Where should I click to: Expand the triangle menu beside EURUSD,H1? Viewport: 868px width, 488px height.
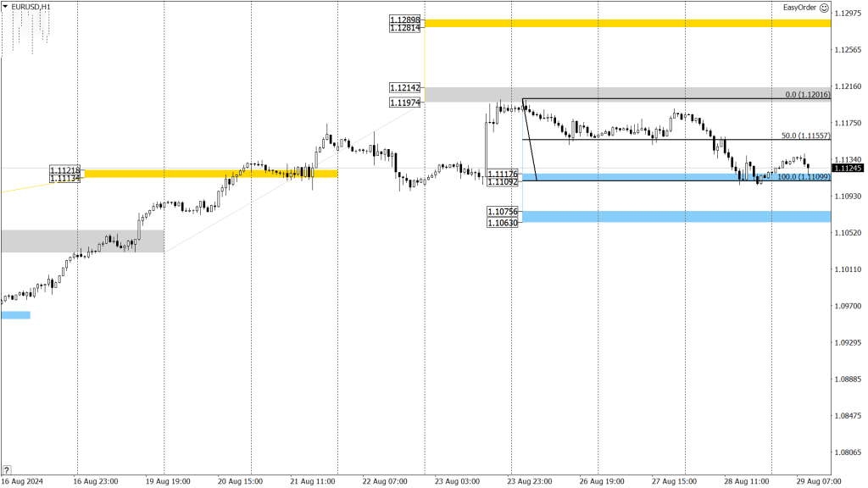(x=5, y=7)
